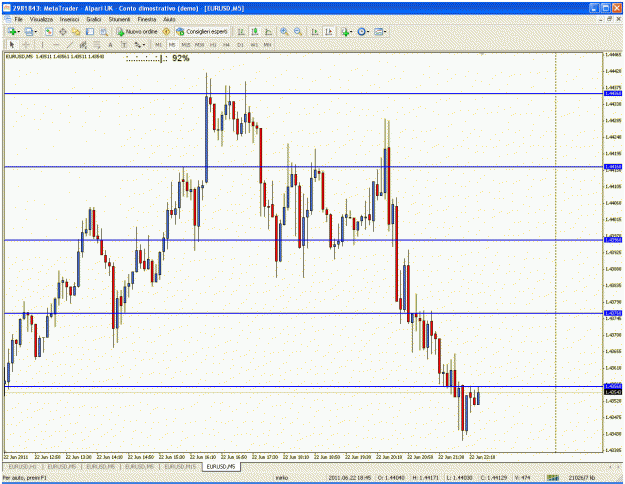Viewport: 625px width, 484px height.
Task: Expand the Periods dropdown arrow
Action: (x=368, y=32)
